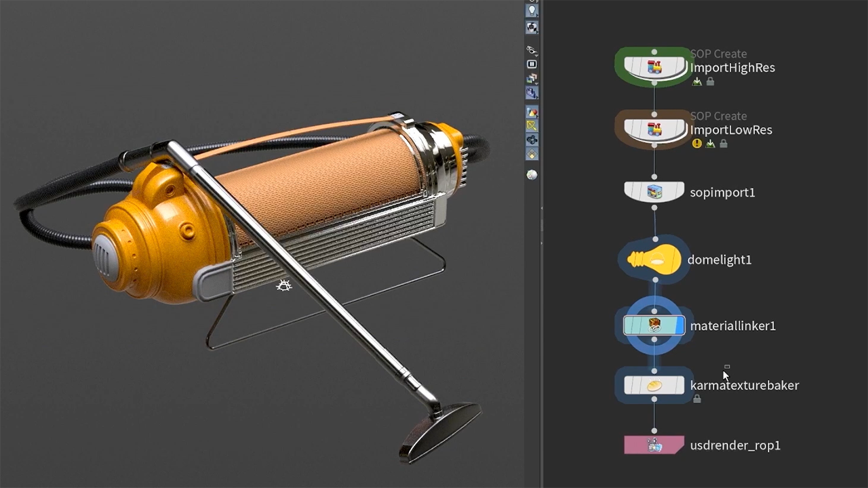This screenshot has width=868, height=488.
Task: Toggle the blue display flag on materiallinker1
Action: pyautogui.click(x=679, y=326)
